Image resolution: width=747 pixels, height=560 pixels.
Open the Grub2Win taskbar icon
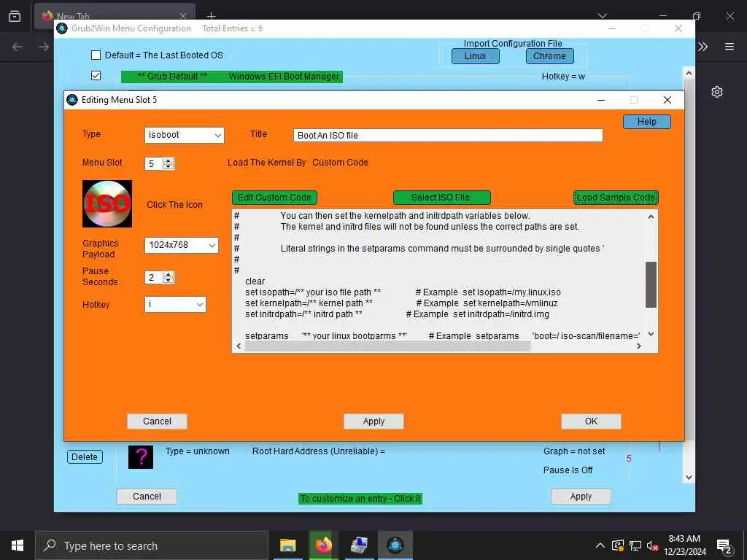click(x=395, y=545)
